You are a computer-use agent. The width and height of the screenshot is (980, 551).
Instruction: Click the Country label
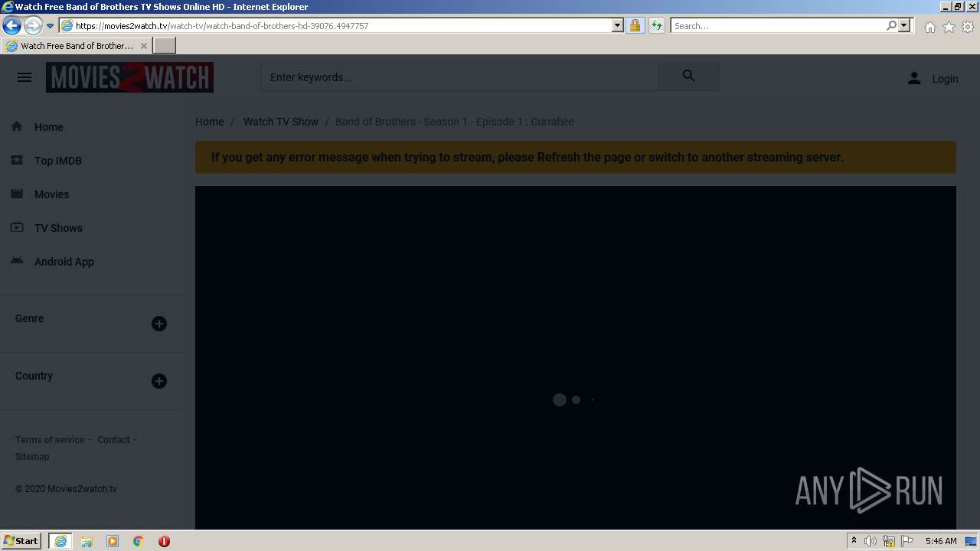(34, 376)
